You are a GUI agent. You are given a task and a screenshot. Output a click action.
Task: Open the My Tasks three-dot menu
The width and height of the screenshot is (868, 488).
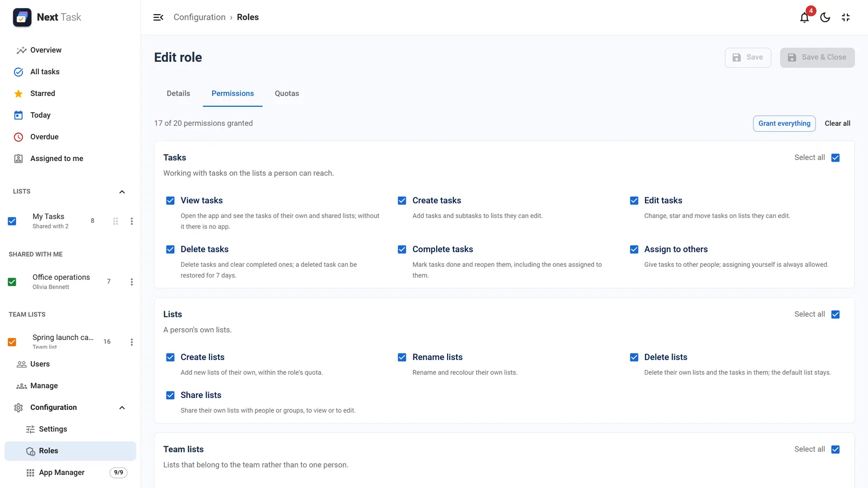coord(132,221)
